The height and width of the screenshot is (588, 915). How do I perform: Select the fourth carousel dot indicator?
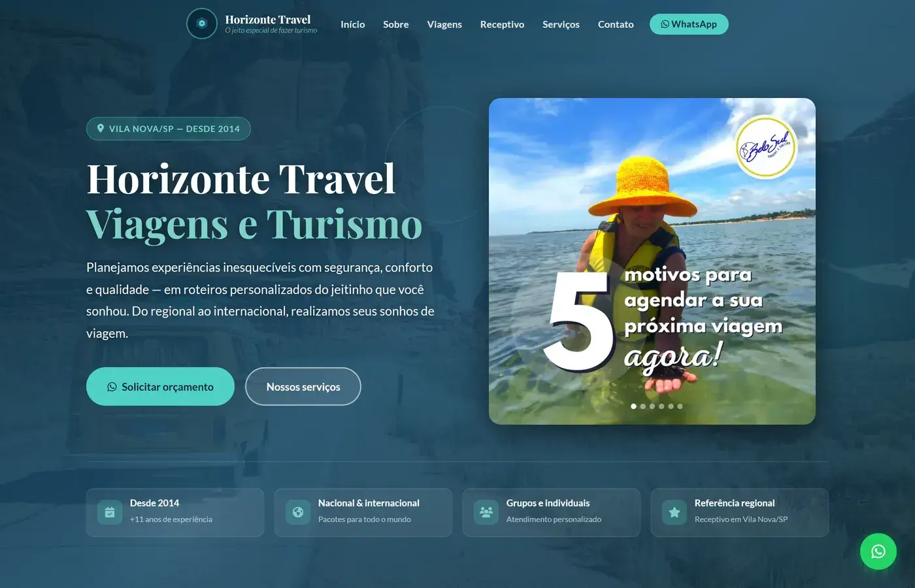tap(661, 406)
